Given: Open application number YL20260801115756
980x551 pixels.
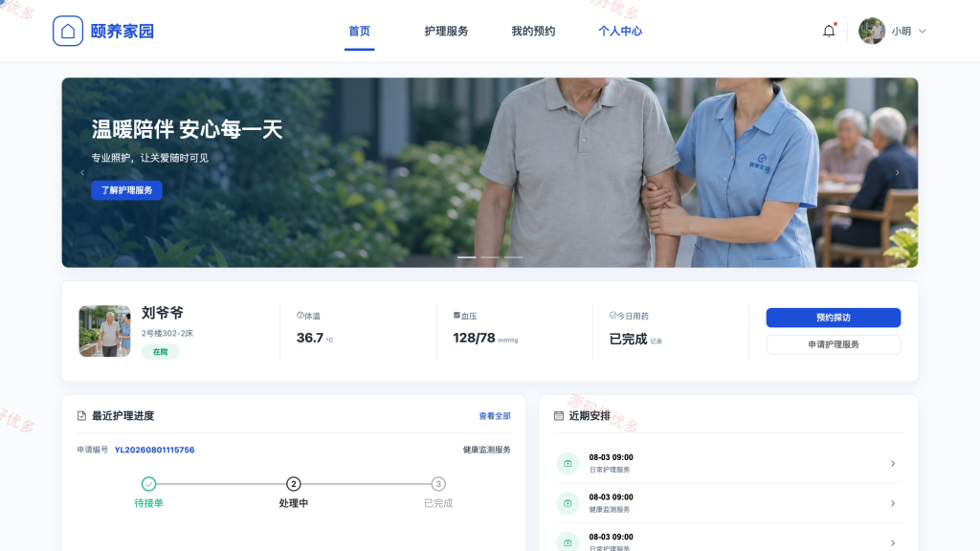Looking at the screenshot, I should (x=154, y=450).
